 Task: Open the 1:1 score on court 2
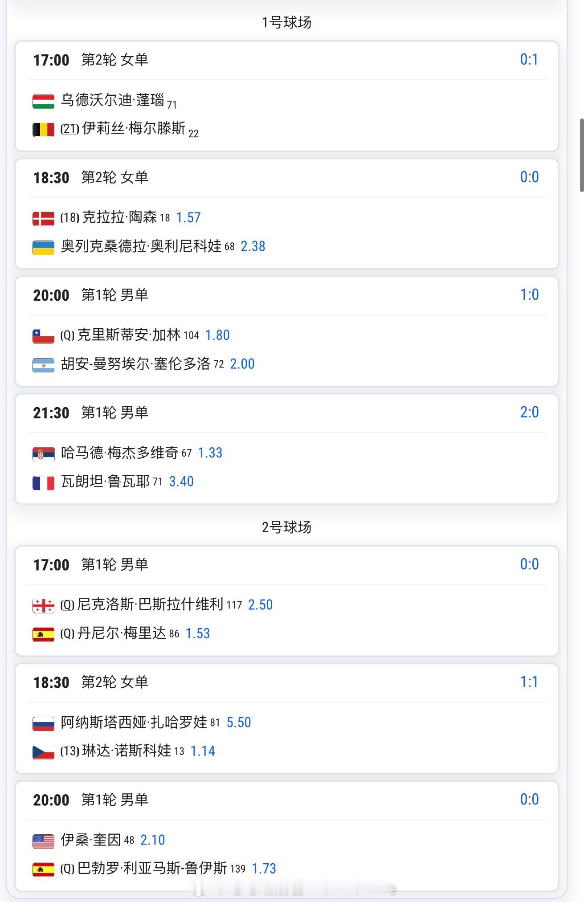[x=529, y=682]
